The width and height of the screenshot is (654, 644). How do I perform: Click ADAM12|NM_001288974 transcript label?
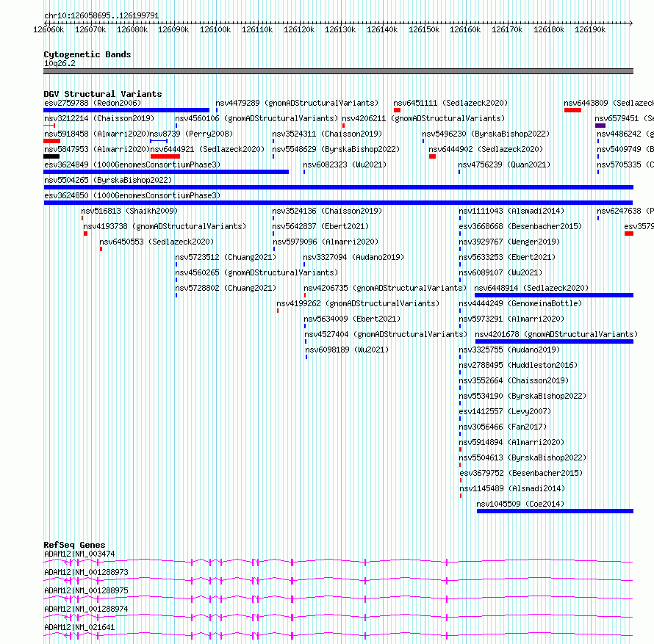(x=86, y=609)
